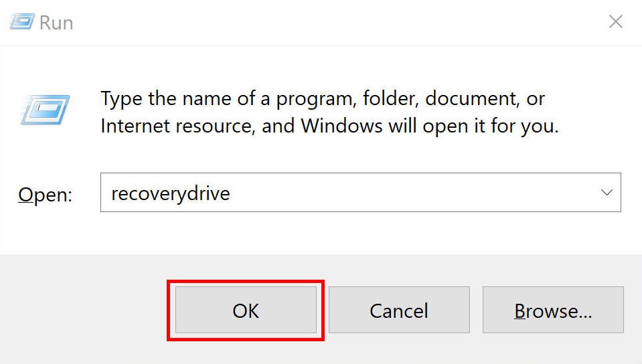Click the word "document" in the description
The width and height of the screenshot is (642, 364).
pos(471,98)
